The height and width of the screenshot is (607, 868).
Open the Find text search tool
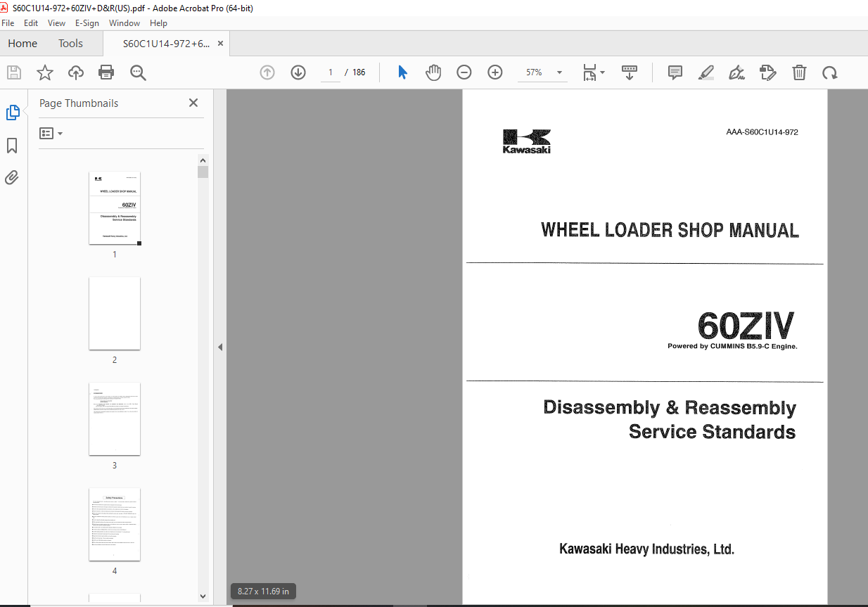tap(138, 72)
